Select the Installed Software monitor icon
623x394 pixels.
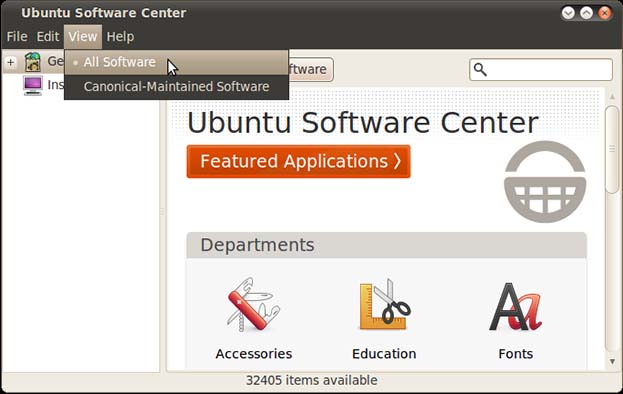click(33, 85)
